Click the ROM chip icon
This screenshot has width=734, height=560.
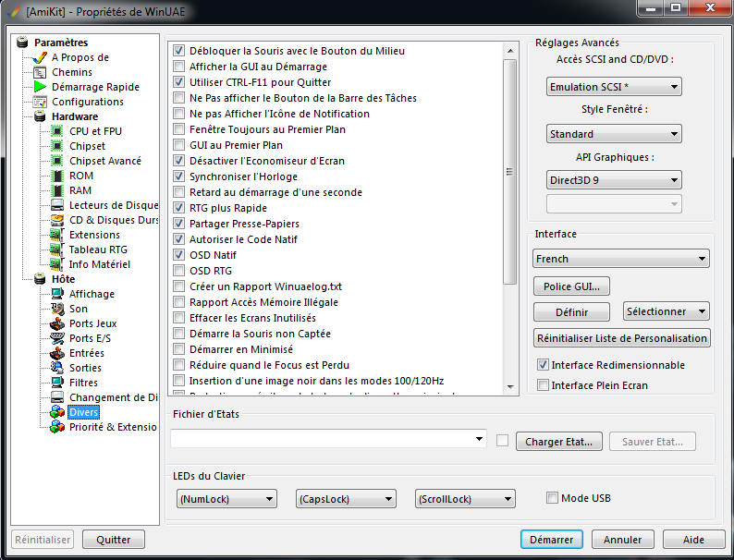(x=57, y=176)
